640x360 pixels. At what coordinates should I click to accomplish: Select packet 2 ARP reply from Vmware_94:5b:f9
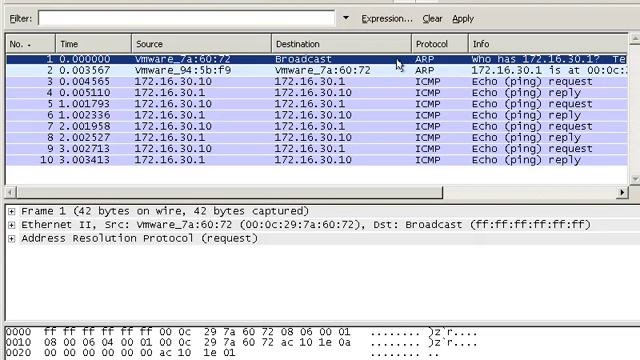(x=317, y=70)
